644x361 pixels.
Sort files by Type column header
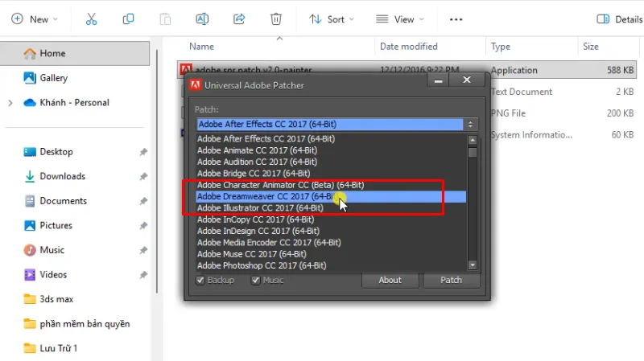(500, 47)
